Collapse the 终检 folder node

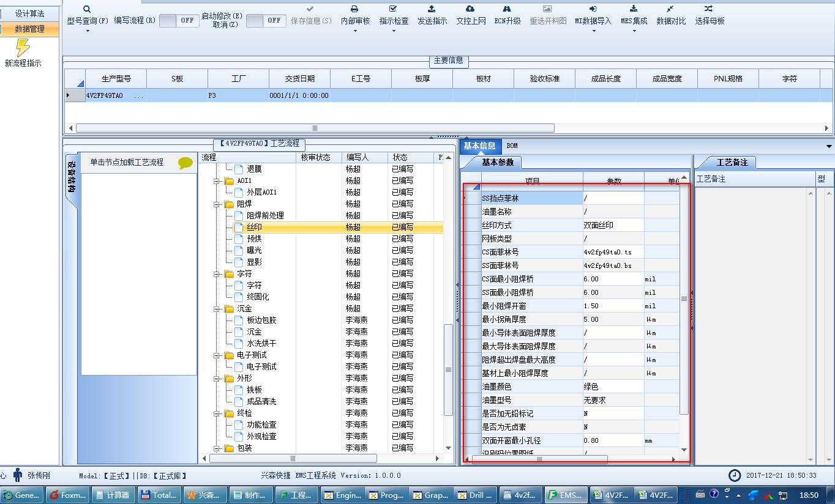pyautogui.click(x=216, y=413)
